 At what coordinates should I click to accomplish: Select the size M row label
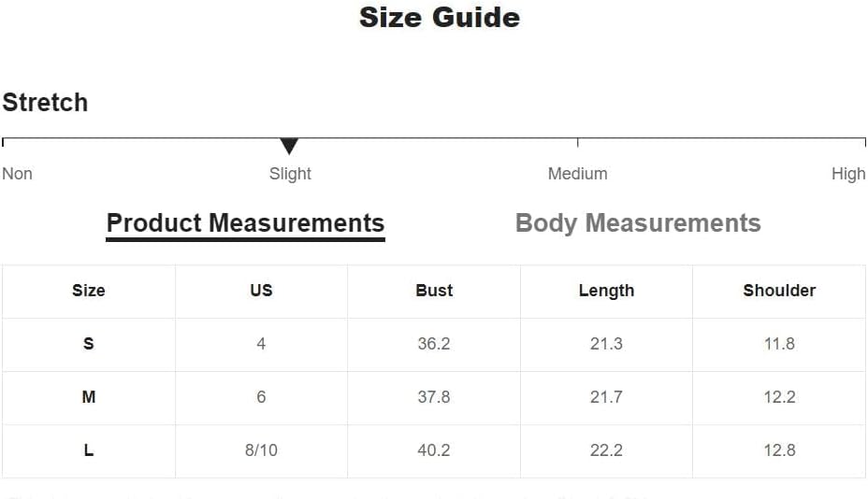[x=89, y=397]
